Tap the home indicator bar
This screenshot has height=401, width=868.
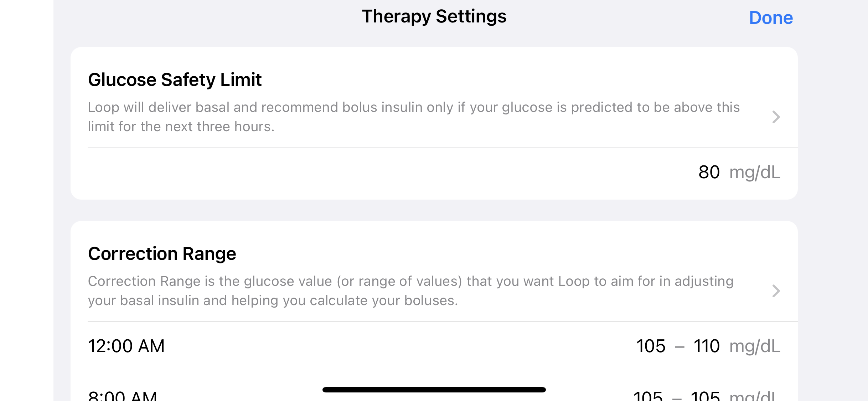pyautogui.click(x=434, y=390)
